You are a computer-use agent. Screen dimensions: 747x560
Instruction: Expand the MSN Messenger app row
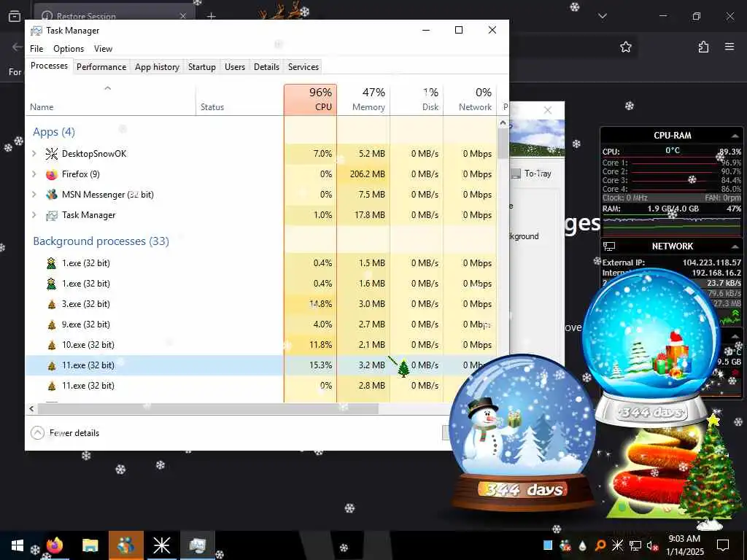pyautogui.click(x=34, y=195)
